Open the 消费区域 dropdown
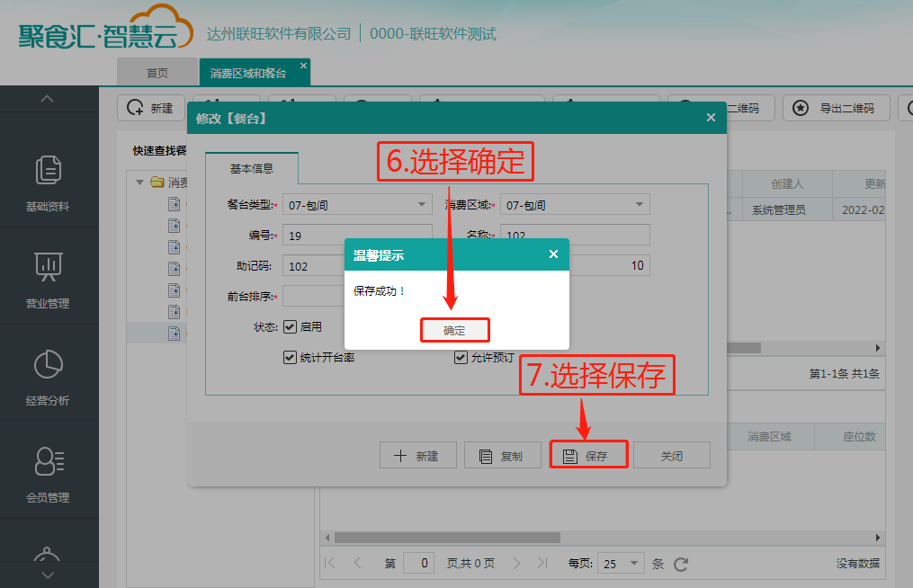913x588 pixels. coord(575,205)
